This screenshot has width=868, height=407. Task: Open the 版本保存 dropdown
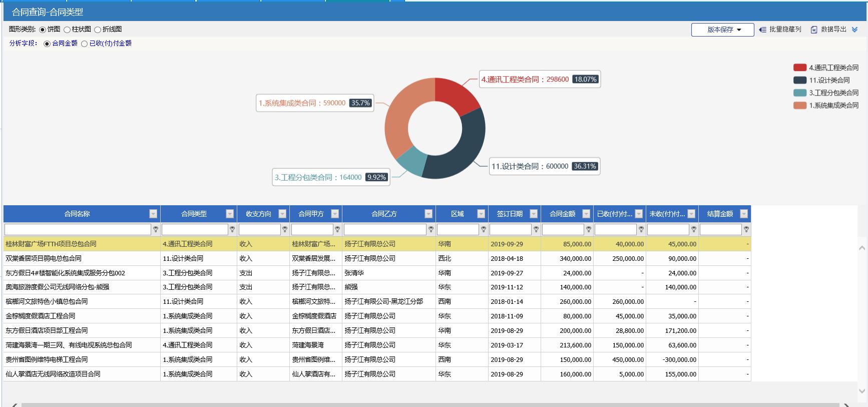coord(722,30)
